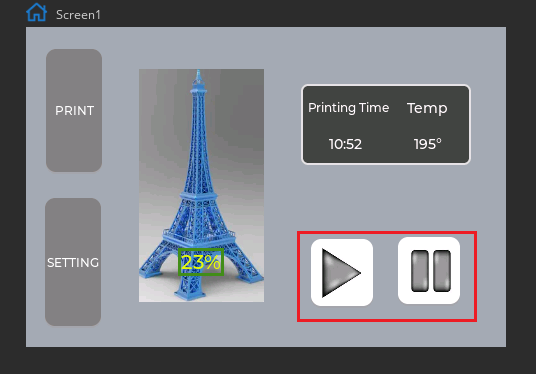Select the Eiffel Tower model preview image

[x=201, y=186]
